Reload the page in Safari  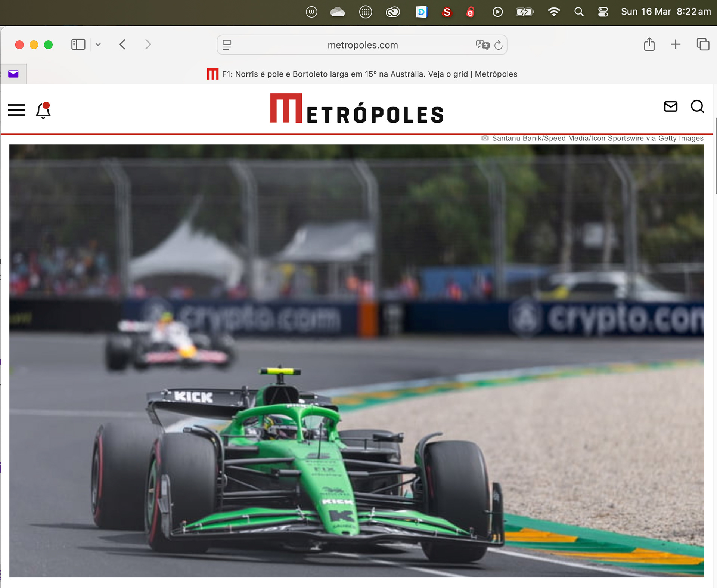pyautogui.click(x=499, y=45)
